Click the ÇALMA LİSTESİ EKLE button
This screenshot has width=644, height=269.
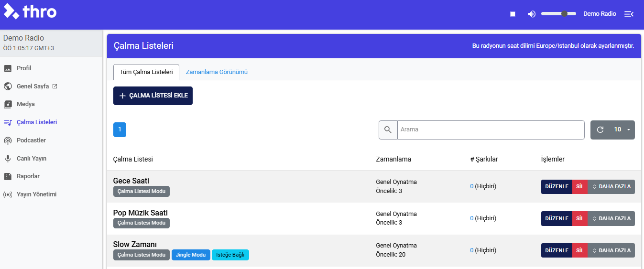pos(153,96)
